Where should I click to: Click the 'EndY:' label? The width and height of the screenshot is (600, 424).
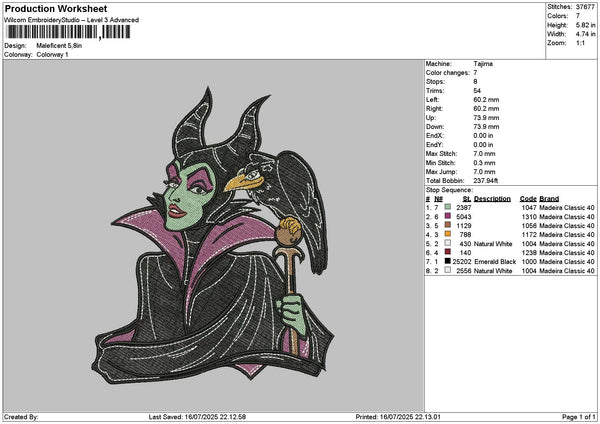[x=434, y=145]
